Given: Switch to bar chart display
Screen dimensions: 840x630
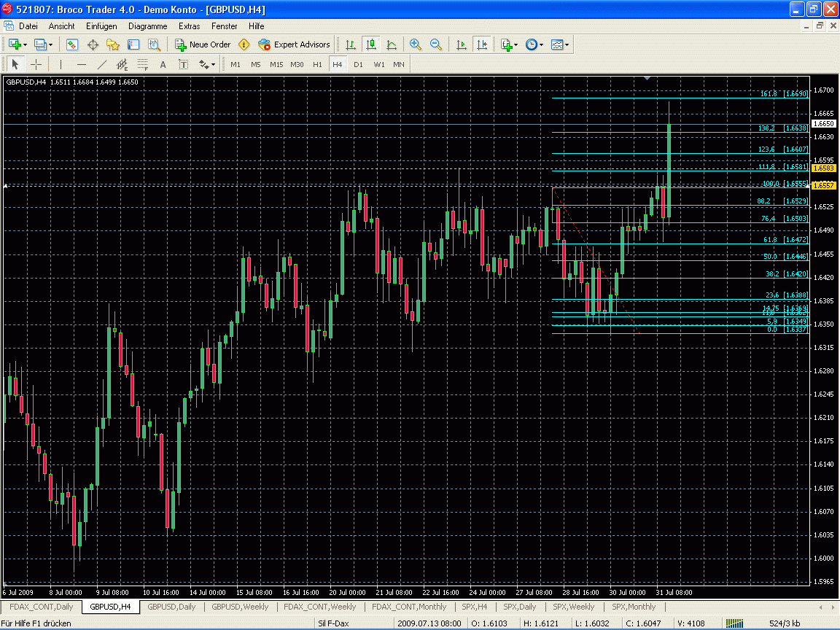Looking at the screenshot, I should 350,45.
